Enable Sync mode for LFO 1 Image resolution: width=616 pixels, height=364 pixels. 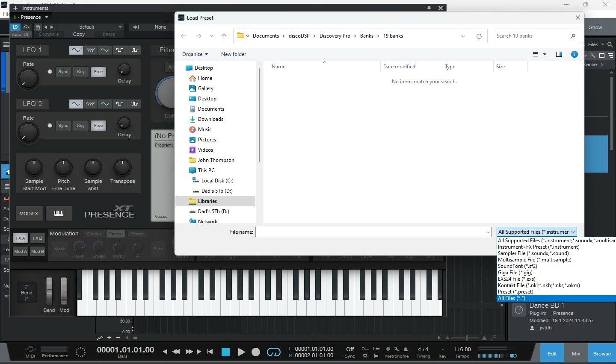(63, 72)
